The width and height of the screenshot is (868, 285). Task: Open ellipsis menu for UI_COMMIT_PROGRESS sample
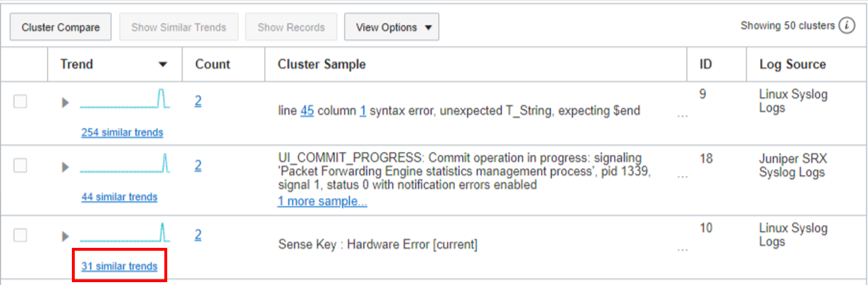pos(682,176)
